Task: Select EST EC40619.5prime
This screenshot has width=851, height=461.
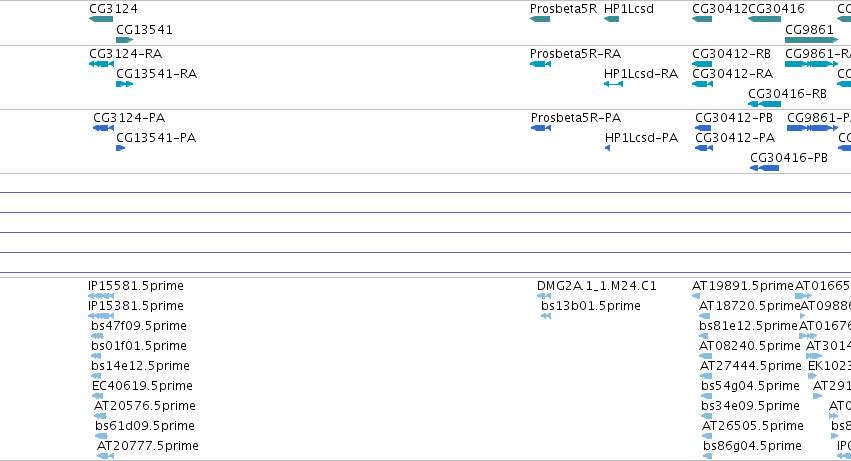Action: [x=98, y=396]
